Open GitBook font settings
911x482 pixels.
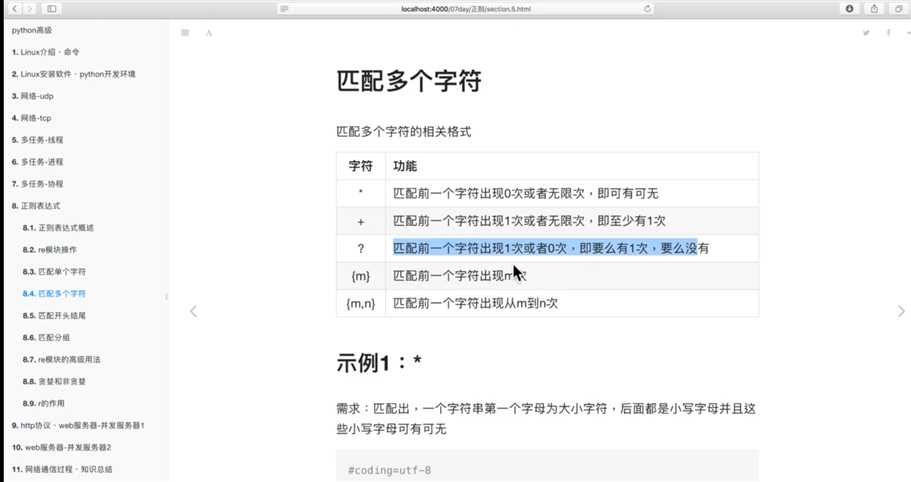[209, 33]
